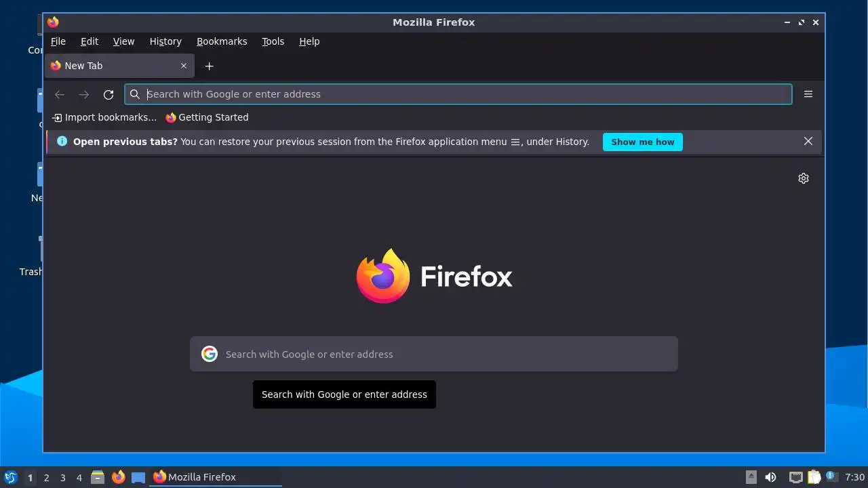This screenshot has width=868, height=488.
Task: Open the clipboard manager tray icon
Action: [814, 477]
